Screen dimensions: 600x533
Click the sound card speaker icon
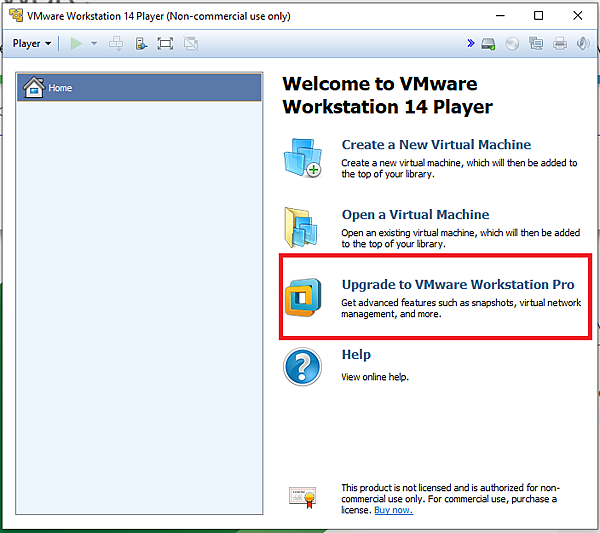point(583,44)
